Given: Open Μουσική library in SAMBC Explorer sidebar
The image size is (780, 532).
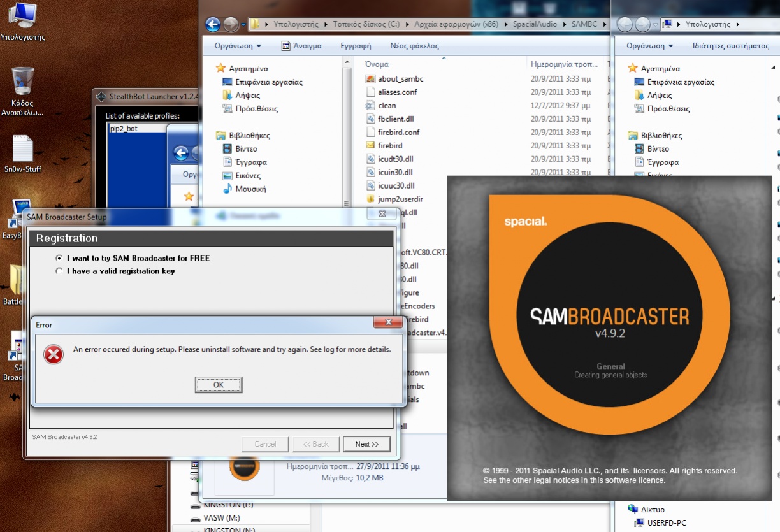Looking at the screenshot, I should click(243, 189).
